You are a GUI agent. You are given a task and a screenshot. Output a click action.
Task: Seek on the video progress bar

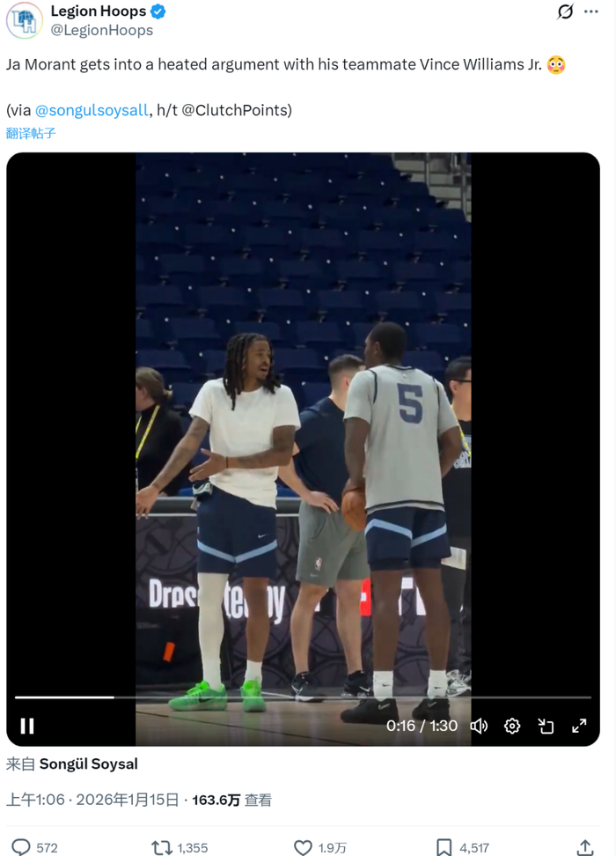(x=303, y=697)
